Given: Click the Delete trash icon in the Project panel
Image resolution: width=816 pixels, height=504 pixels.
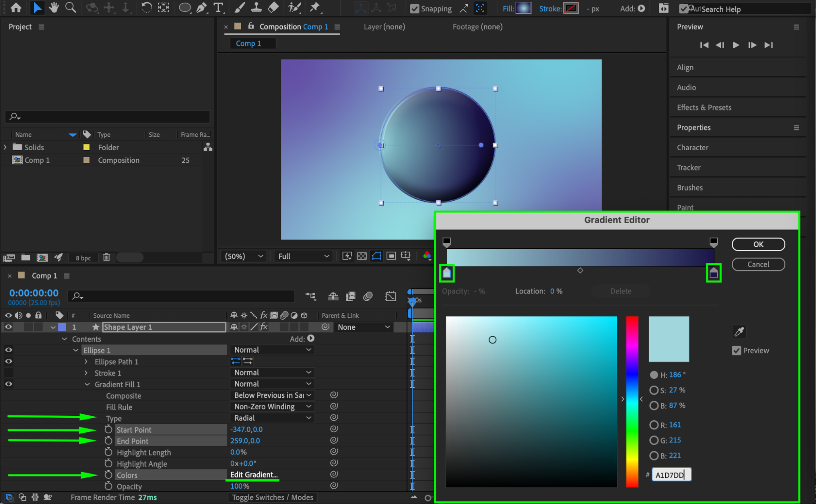Looking at the screenshot, I should pyautogui.click(x=107, y=258).
